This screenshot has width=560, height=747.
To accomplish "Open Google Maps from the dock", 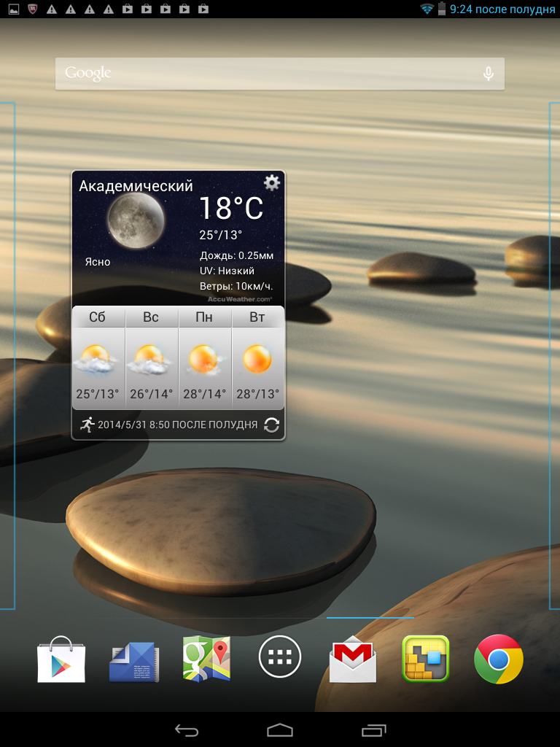I will 206,659.
